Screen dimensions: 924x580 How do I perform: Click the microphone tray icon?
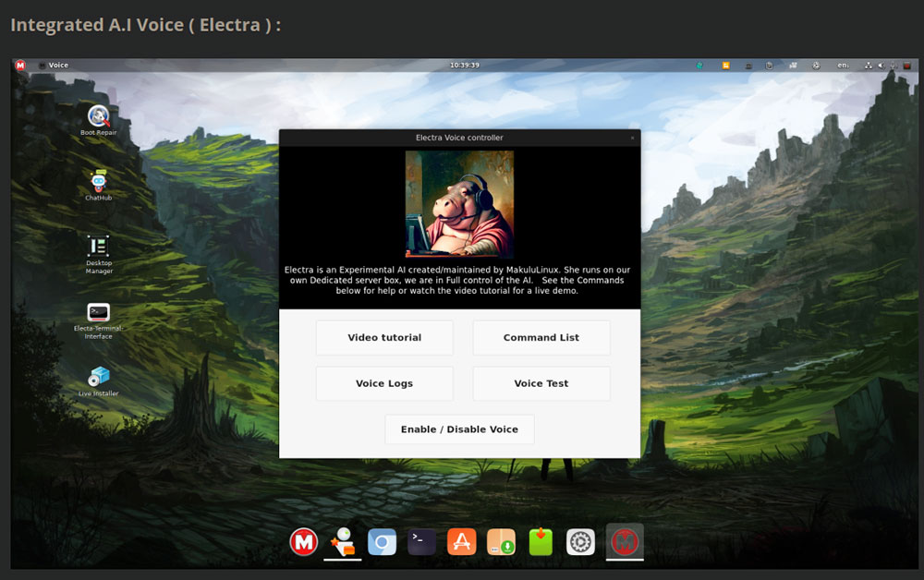coord(894,66)
